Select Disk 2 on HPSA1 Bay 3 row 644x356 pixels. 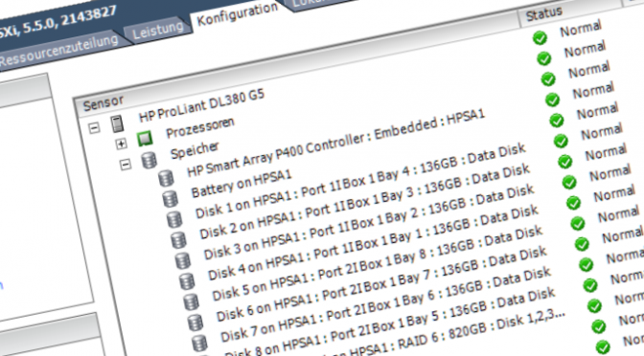click(365, 201)
